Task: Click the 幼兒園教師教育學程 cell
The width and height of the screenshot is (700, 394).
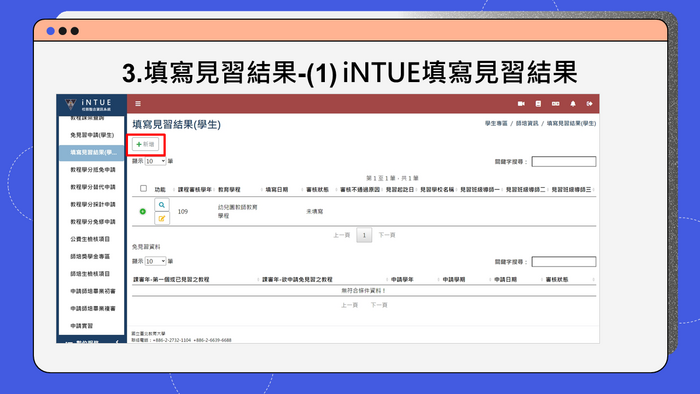Action: point(238,212)
